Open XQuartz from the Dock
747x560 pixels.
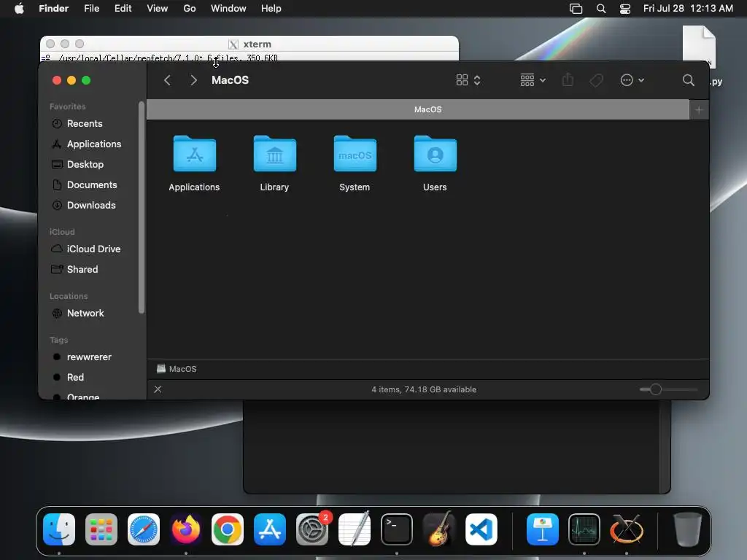click(x=627, y=529)
